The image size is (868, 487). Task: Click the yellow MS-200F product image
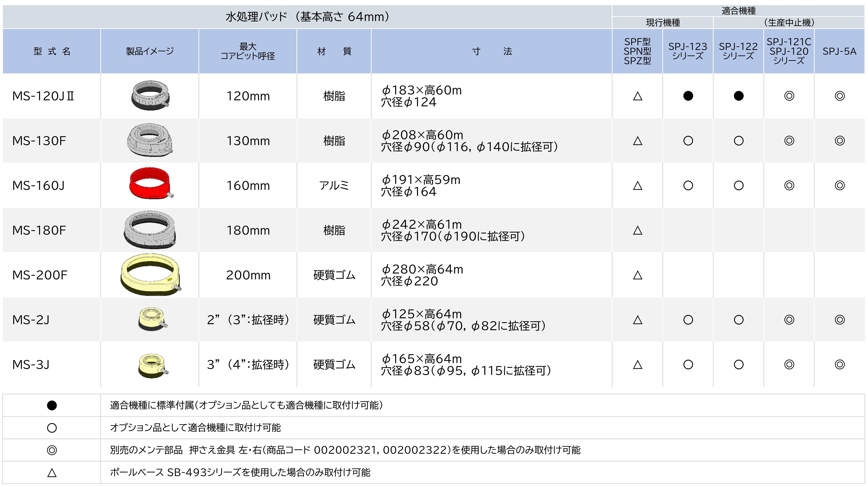tap(151, 274)
